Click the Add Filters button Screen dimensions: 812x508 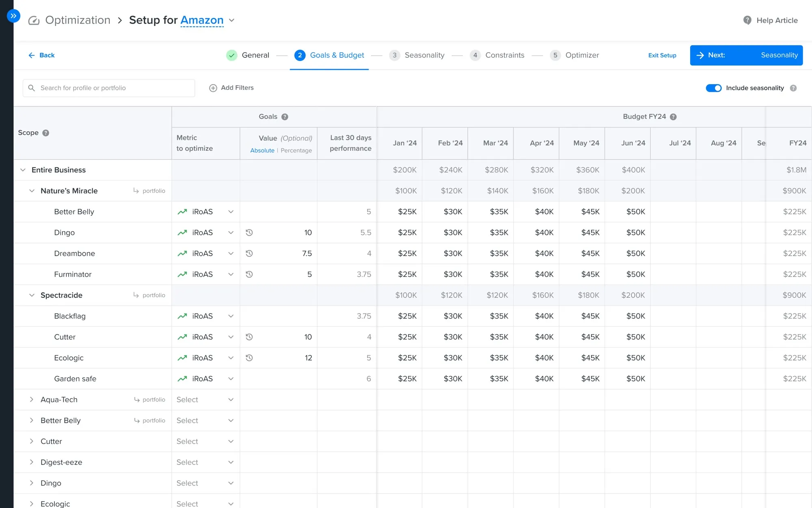(x=231, y=88)
